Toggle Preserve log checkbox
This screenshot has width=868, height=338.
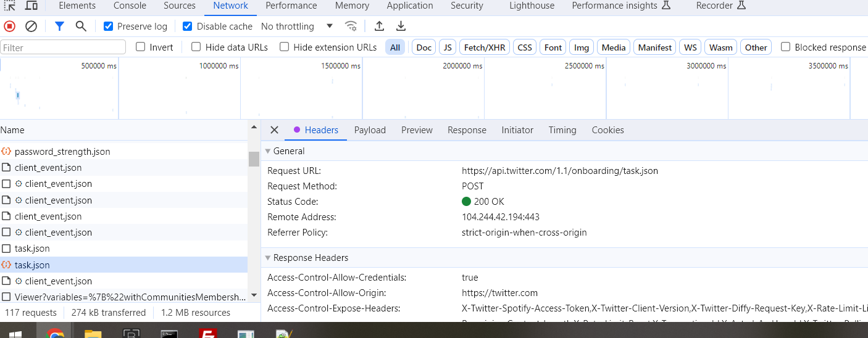point(109,26)
